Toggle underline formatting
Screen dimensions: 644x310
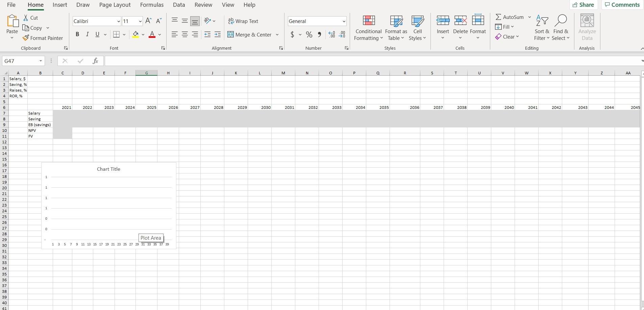tap(97, 34)
